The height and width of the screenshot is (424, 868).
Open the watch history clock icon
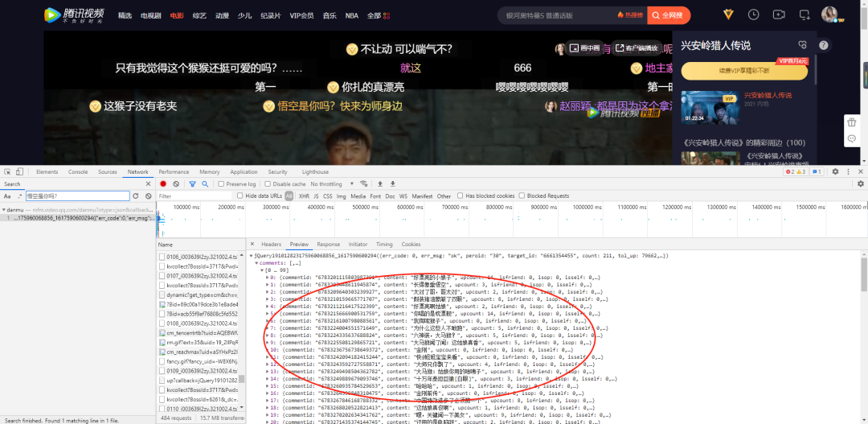(753, 14)
